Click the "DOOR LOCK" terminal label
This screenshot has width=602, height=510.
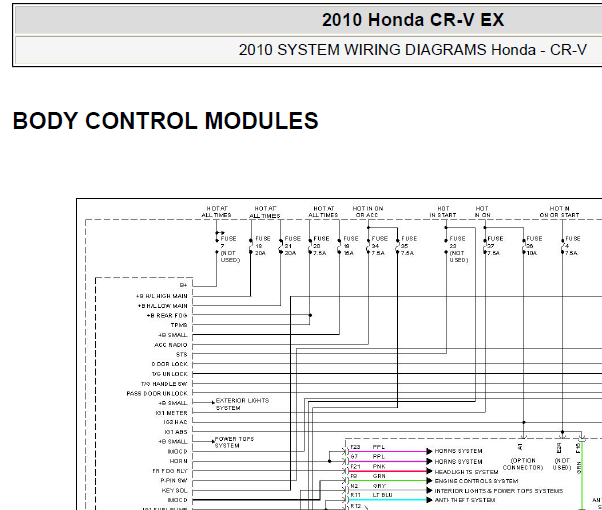click(170, 364)
